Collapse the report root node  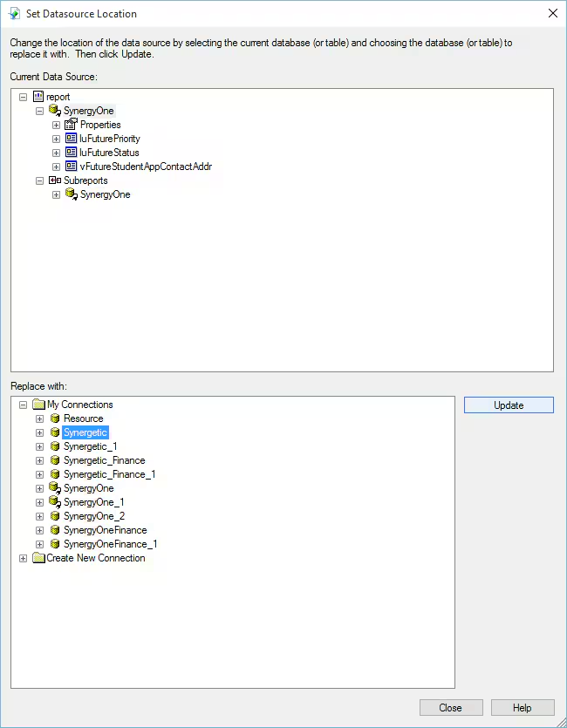tap(24, 97)
